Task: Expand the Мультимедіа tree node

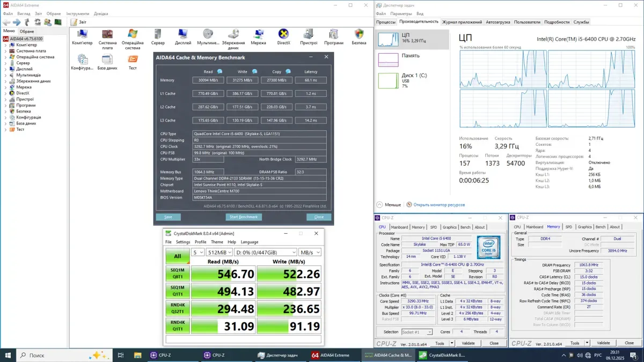Action: [6, 75]
